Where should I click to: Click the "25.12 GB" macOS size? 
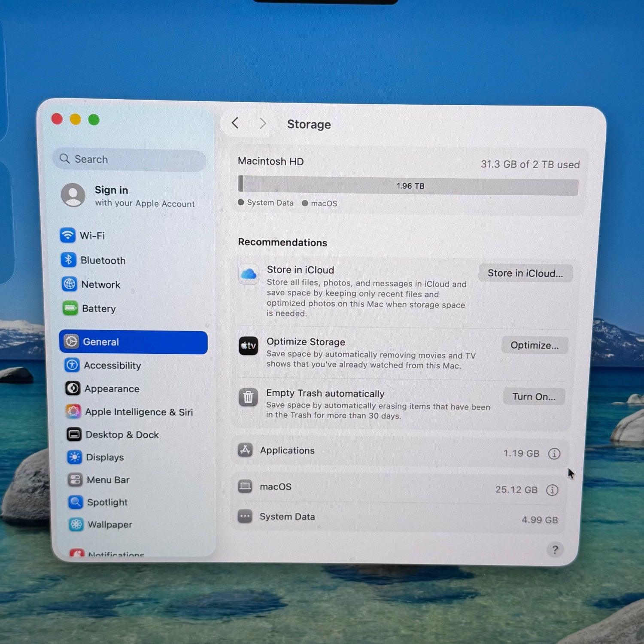[516, 489]
